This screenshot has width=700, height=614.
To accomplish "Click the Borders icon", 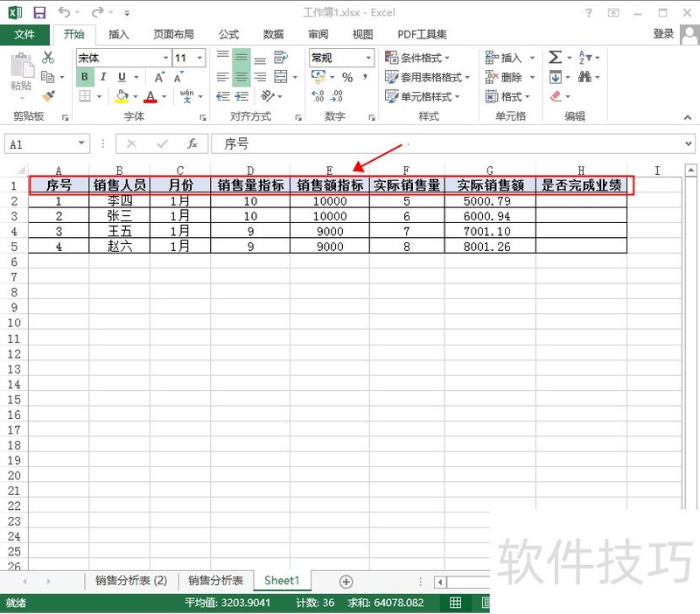I will [85, 96].
